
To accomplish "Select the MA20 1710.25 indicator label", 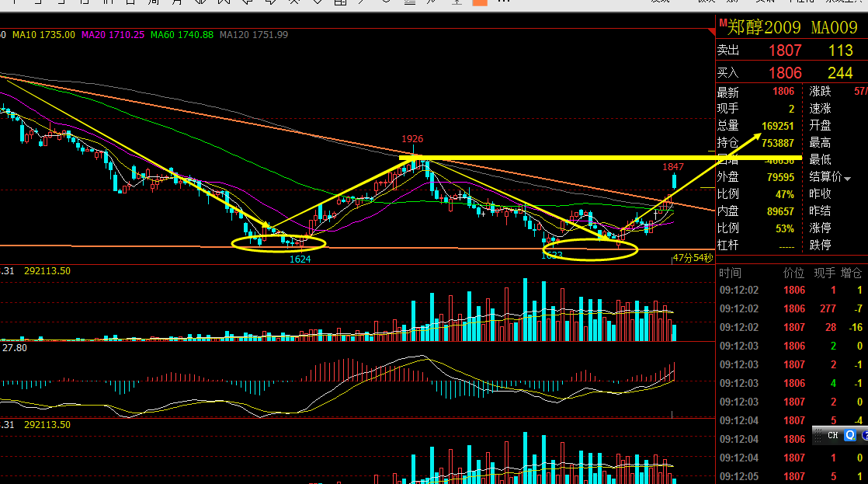I will 113,35.
